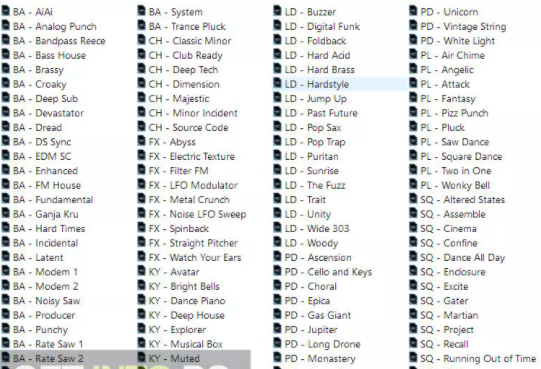Click the file icon next to KY - Avatar
Viewport: 541px width, 369px height.
point(141,271)
